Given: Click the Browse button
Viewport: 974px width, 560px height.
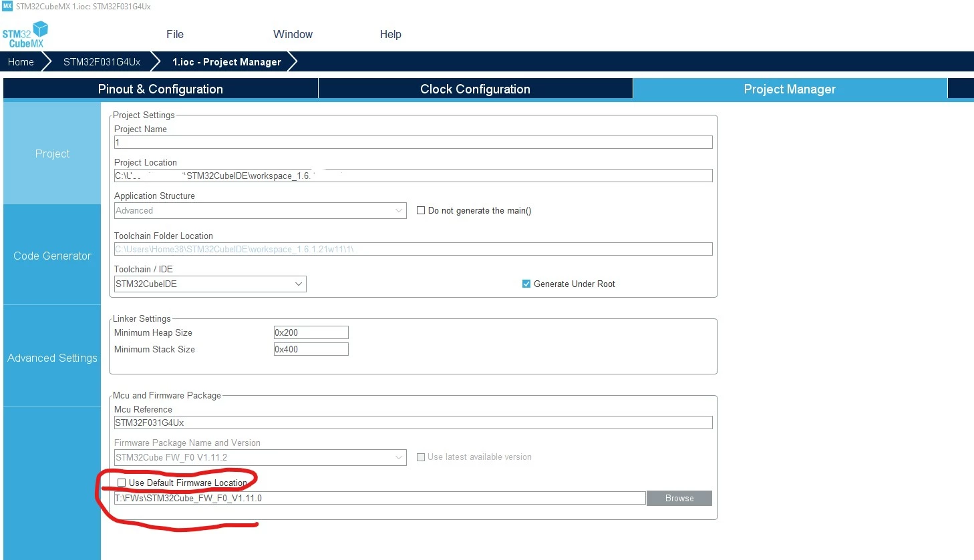Looking at the screenshot, I should pyautogui.click(x=679, y=498).
